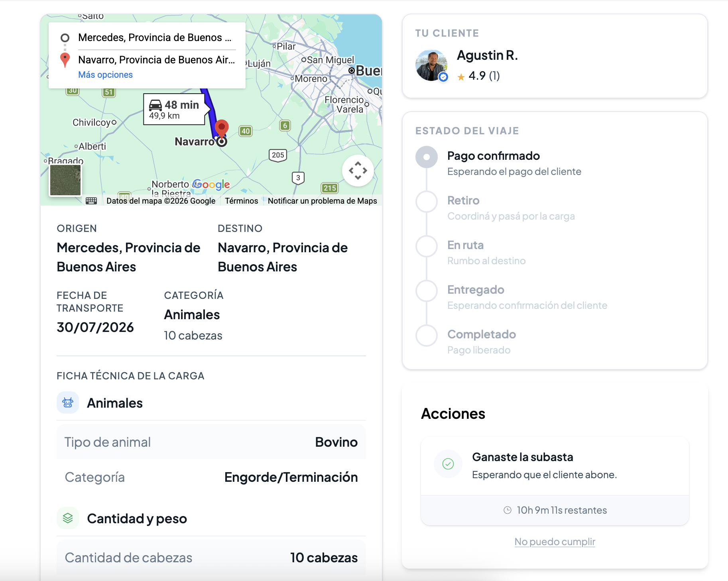Click the '48 min' route duration label
The width and height of the screenshot is (728, 581).
click(182, 105)
